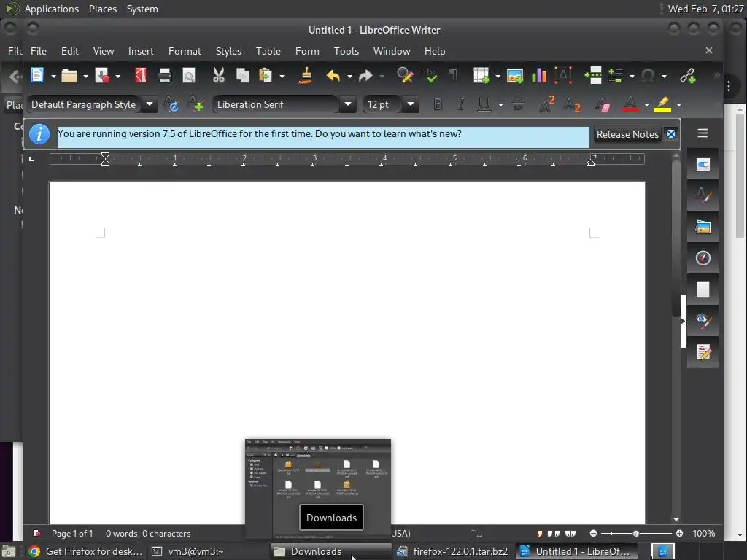Image resolution: width=747 pixels, height=560 pixels.
Task: Open the Edit menu
Action: pos(69,51)
